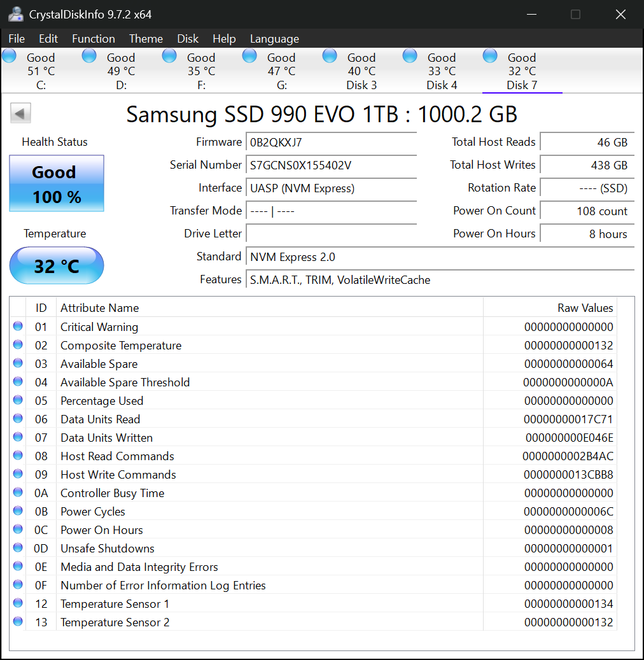The image size is (644, 660).
Task: Click the Good 100% health status indicator
Action: coord(56,184)
